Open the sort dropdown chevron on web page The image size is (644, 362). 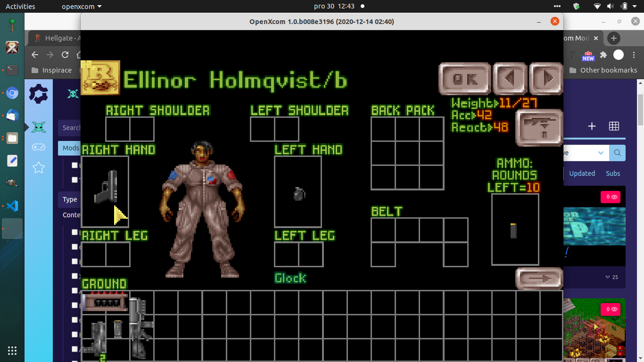click(601, 153)
